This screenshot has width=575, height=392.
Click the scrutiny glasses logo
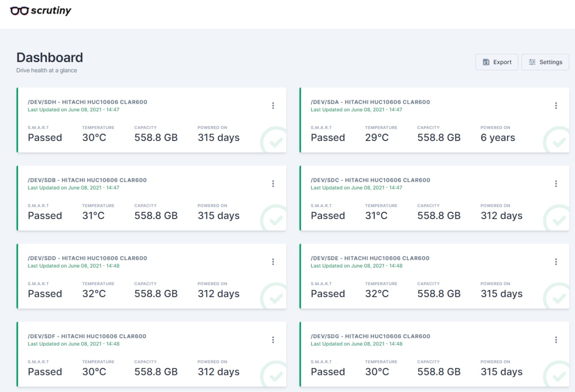point(40,11)
